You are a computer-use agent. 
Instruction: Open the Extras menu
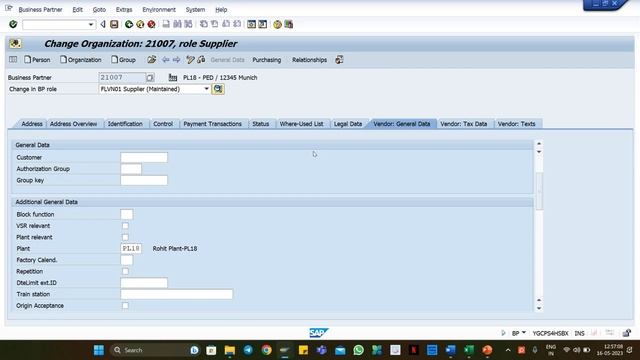pyautogui.click(x=124, y=9)
